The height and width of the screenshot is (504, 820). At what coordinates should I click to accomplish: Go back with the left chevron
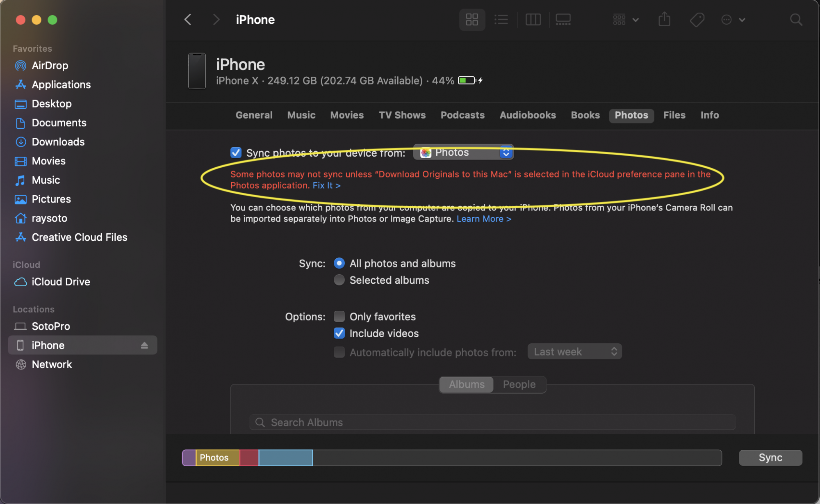click(x=188, y=19)
